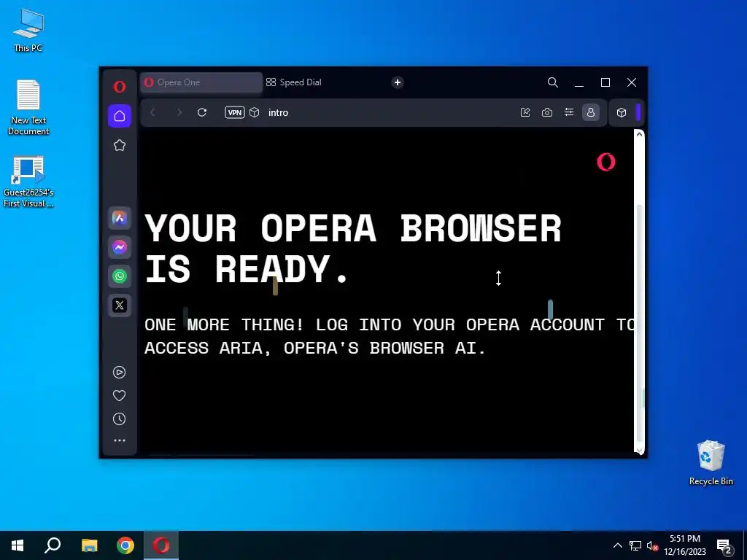Switch to the Opera One tab

[201, 82]
